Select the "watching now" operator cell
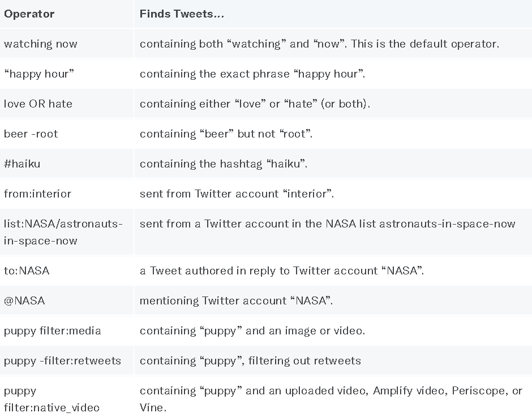Viewport: 532px width, 417px height. point(41,44)
